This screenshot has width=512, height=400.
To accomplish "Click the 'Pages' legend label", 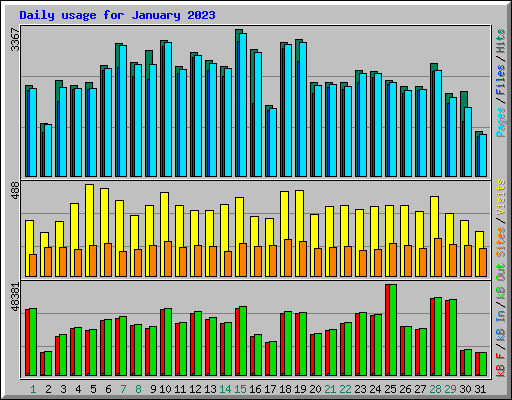I will tap(501, 122).
